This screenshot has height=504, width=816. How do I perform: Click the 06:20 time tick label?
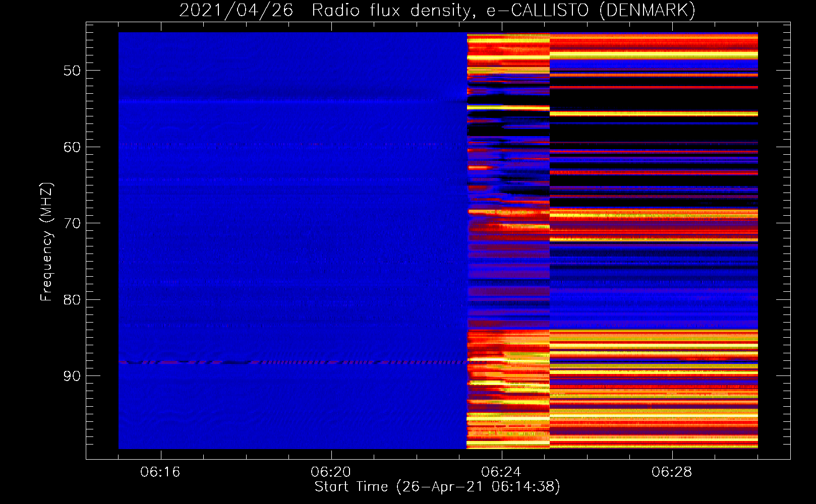pos(331,472)
